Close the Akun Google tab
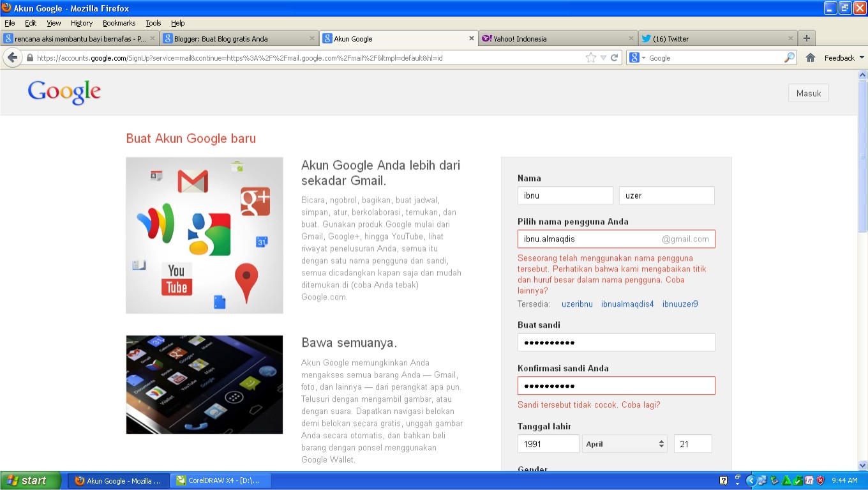This screenshot has width=868, height=490. click(472, 38)
